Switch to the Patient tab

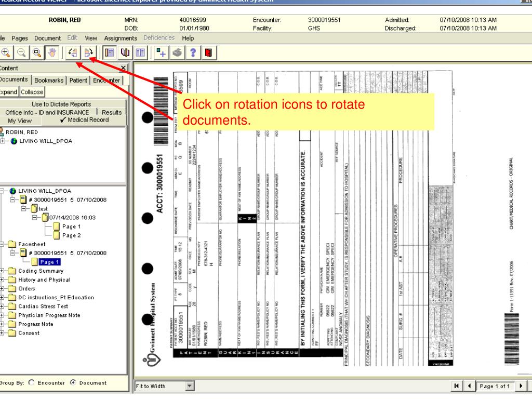click(x=78, y=81)
